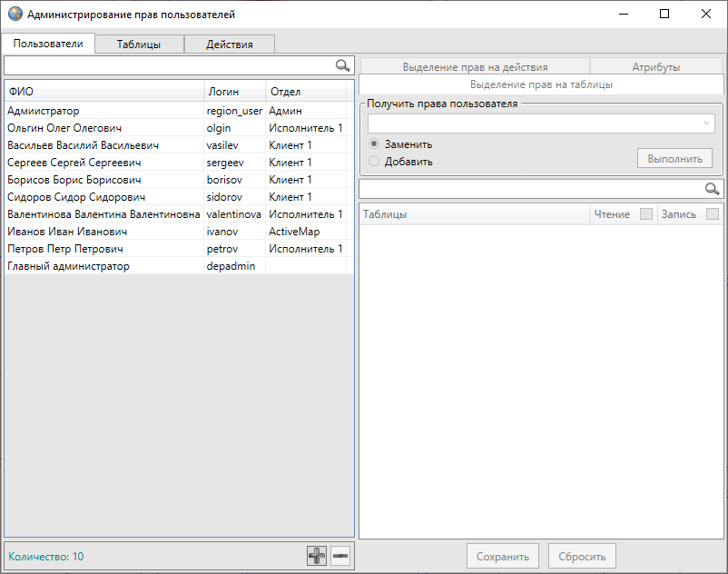The width and height of the screenshot is (728, 574).
Task: Switch to the Действия tab
Action: point(229,44)
